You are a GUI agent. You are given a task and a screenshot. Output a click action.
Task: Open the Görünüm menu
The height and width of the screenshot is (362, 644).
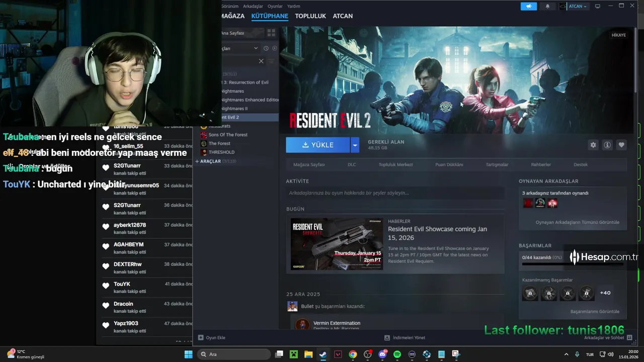[230, 6]
